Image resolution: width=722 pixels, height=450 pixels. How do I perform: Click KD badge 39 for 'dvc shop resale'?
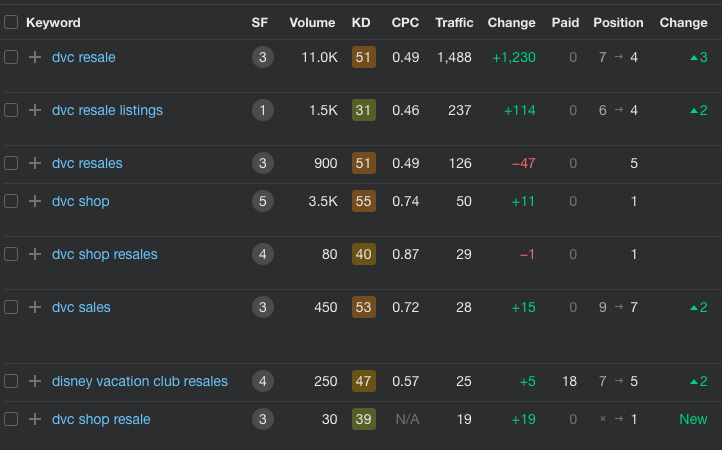click(363, 419)
